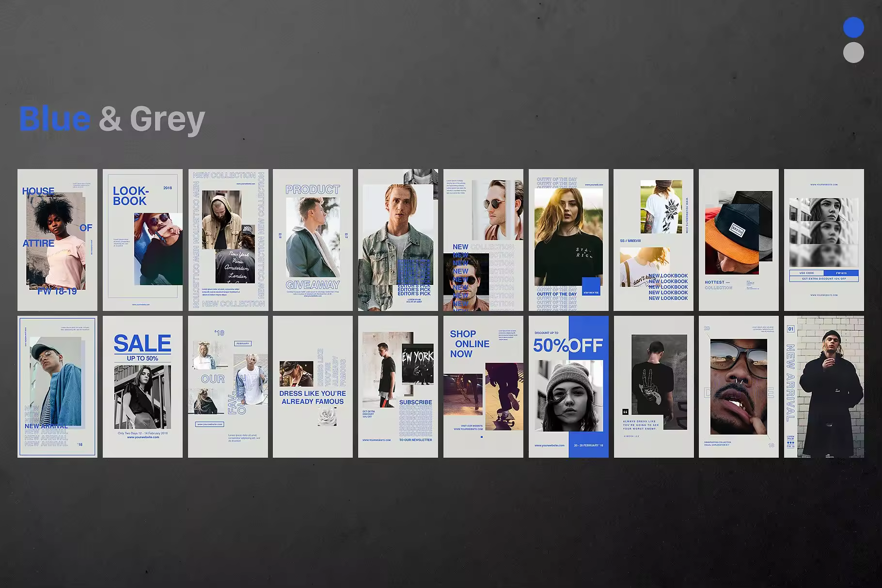The image size is (882, 588).
Task: Click the 'FW 18-19' text
Action: [x=57, y=291]
